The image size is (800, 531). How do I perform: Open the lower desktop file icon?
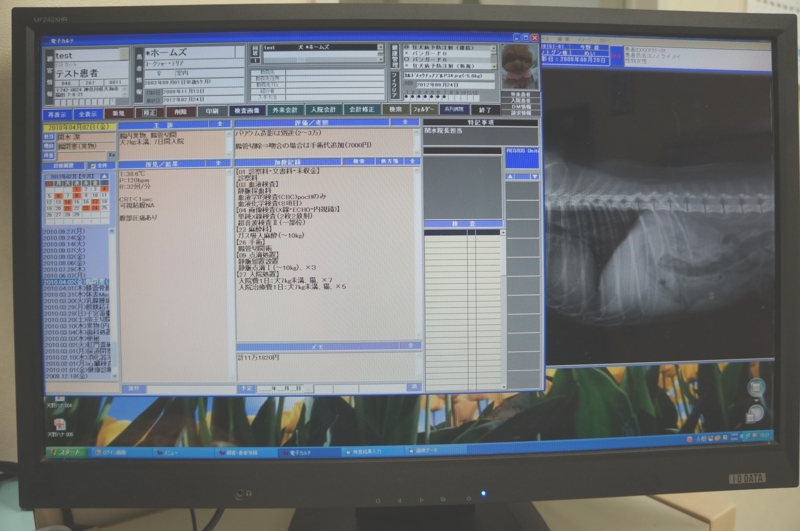pyautogui.click(x=60, y=427)
